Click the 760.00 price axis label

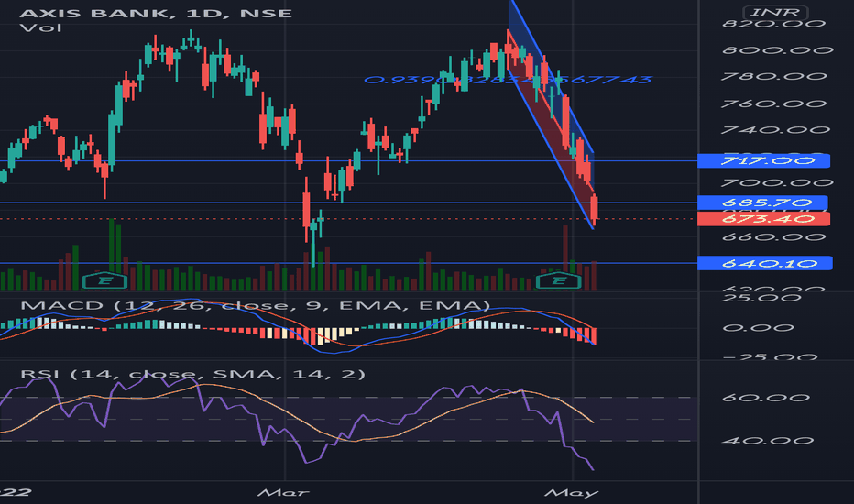point(774,104)
